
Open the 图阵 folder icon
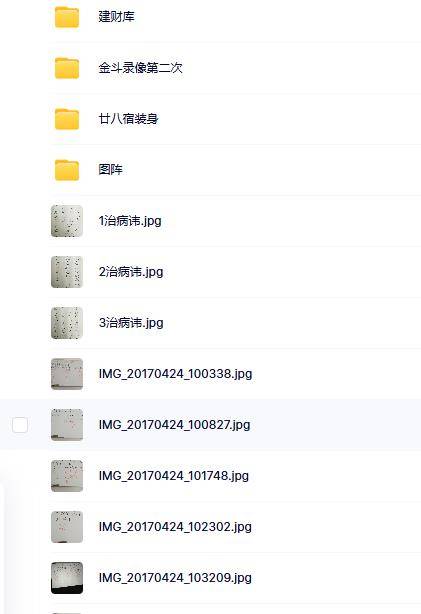pos(67,170)
